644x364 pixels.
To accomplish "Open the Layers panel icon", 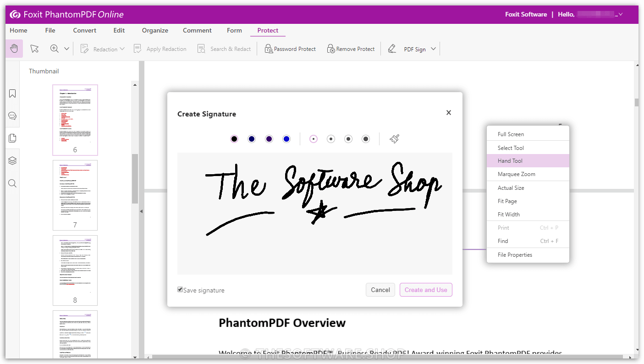I will point(12,160).
